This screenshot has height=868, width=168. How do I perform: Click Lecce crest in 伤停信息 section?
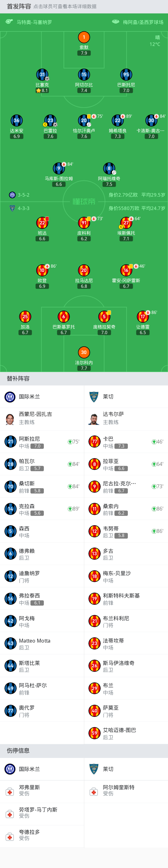(94, 769)
